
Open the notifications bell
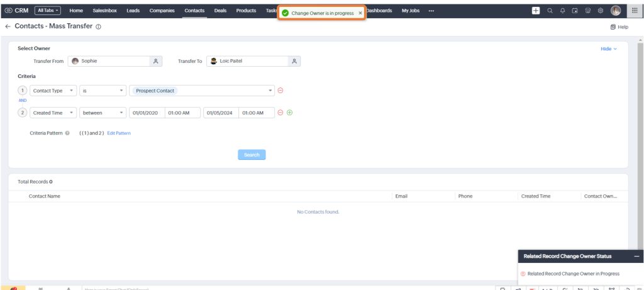563,11
